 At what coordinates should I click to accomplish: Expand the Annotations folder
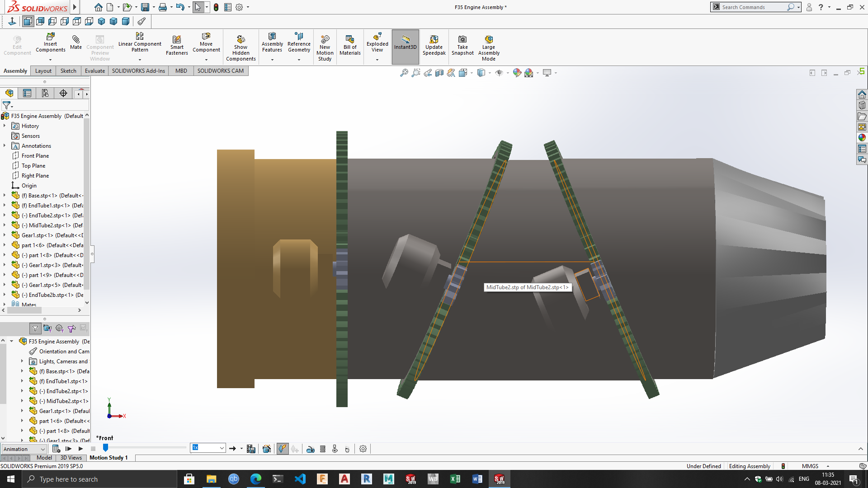pos(5,146)
